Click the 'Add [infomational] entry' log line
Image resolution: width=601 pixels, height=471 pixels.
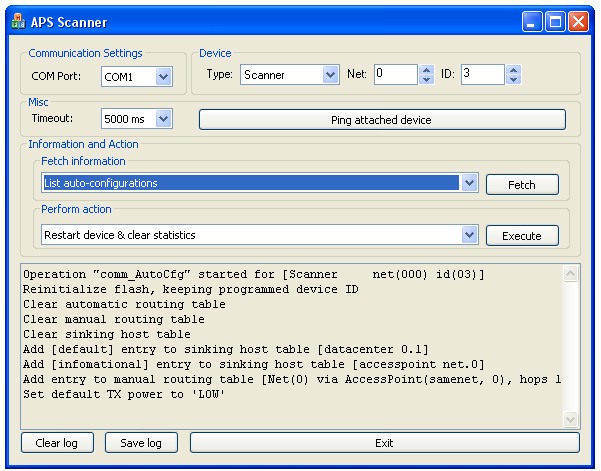[254, 364]
